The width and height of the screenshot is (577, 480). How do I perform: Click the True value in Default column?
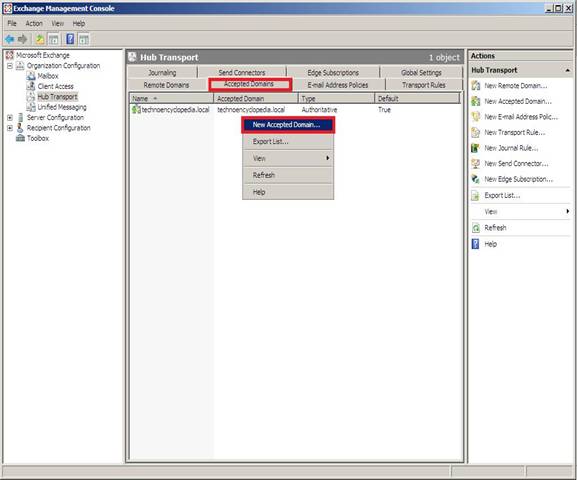point(384,110)
